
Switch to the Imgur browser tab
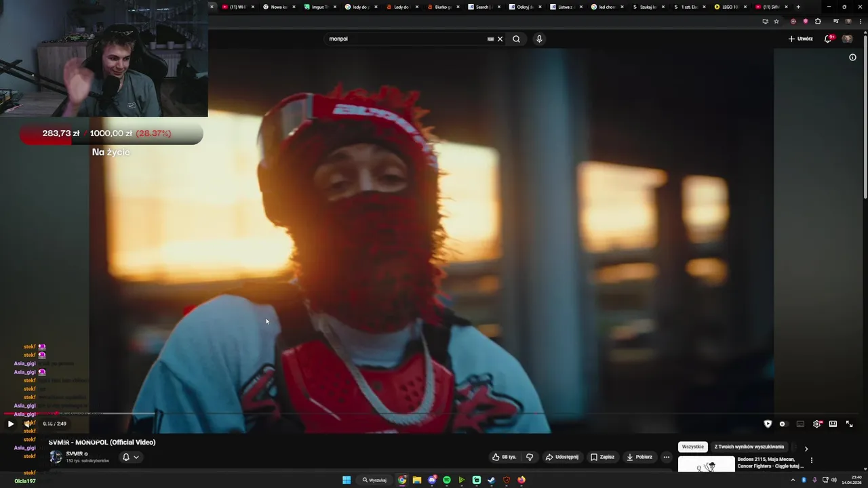(x=319, y=7)
